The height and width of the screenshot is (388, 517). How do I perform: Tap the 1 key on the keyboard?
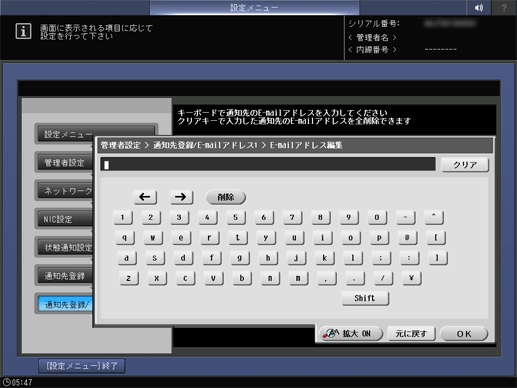coord(123,217)
